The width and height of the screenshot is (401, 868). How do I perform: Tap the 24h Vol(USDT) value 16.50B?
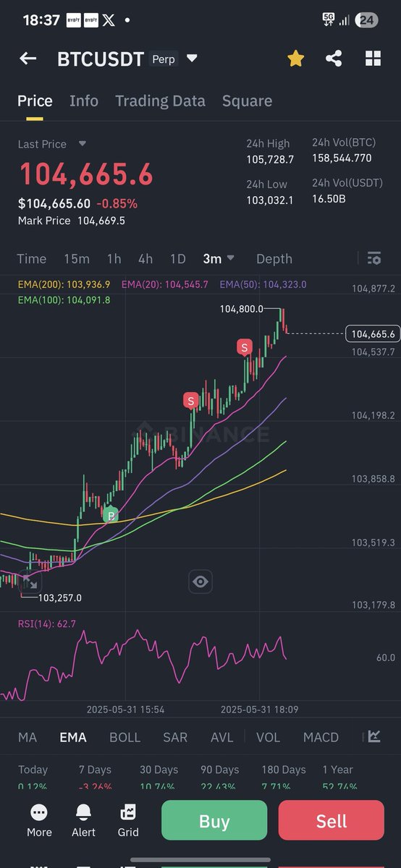tap(329, 198)
